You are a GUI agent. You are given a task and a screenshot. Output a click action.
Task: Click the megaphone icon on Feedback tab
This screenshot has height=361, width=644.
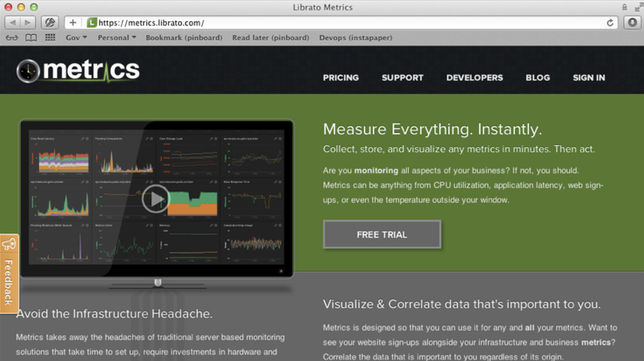pyautogui.click(x=9, y=244)
